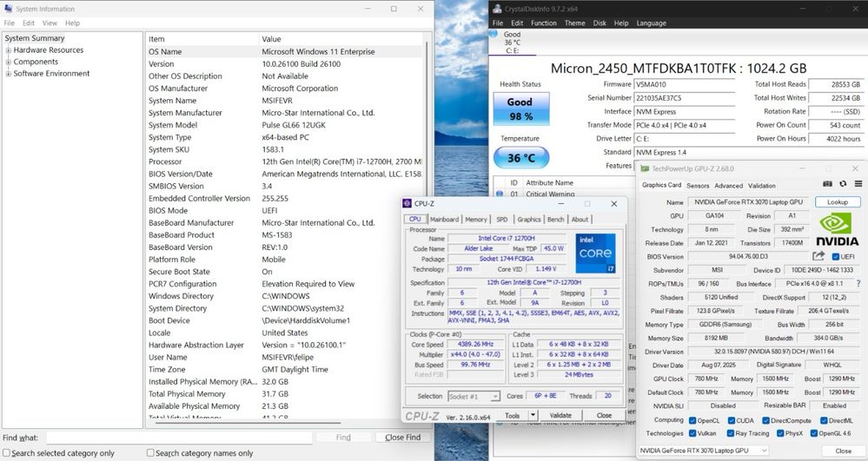Image resolution: width=868 pixels, height=461 pixels.
Task: Switch to Bench tab in CPU-Z
Action: (x=555, y=219)
